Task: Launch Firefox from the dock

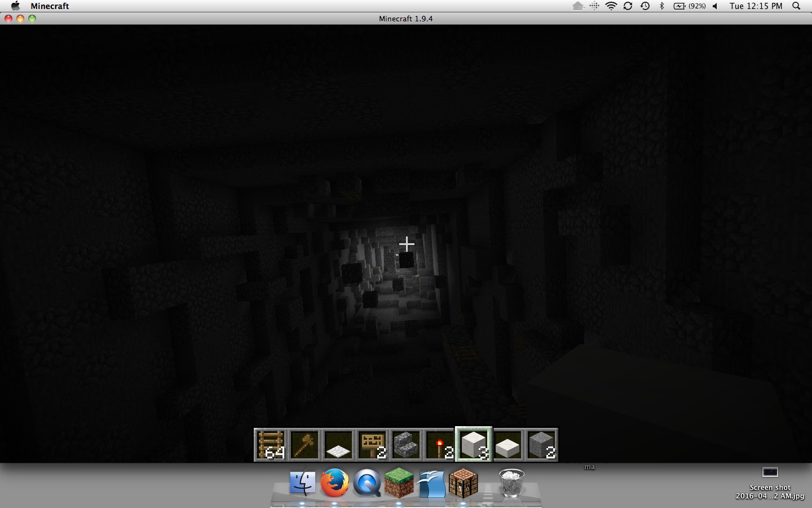Action: click(x=334, y=483)
